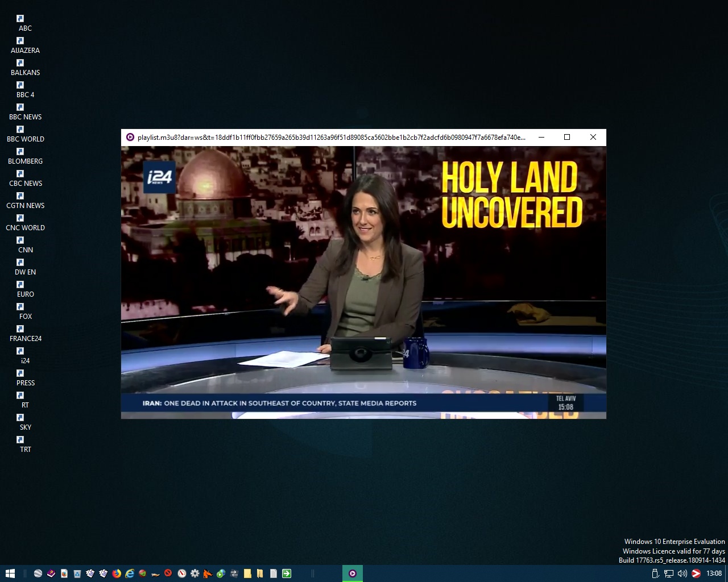This screenshot has height=582, width=728.
Task: Select the RT desktop shortcut
Action: pos(25,400)
